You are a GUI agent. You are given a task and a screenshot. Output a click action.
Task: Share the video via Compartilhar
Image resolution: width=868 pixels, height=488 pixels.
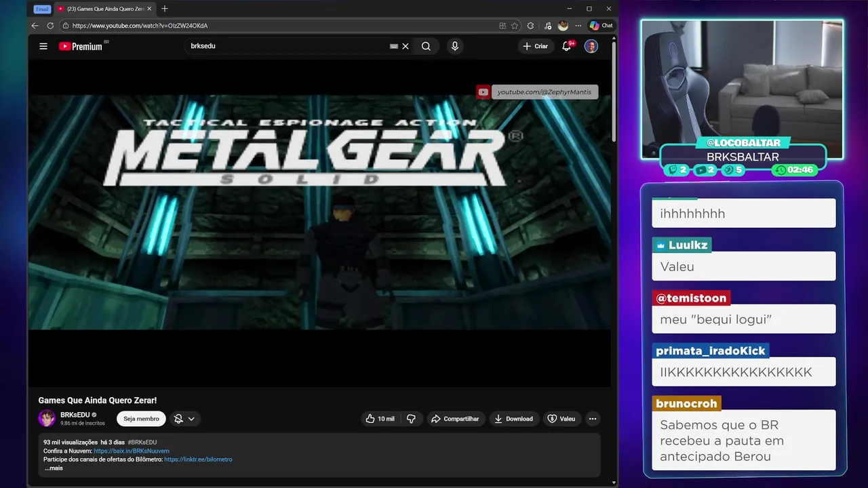click(455, 419)
